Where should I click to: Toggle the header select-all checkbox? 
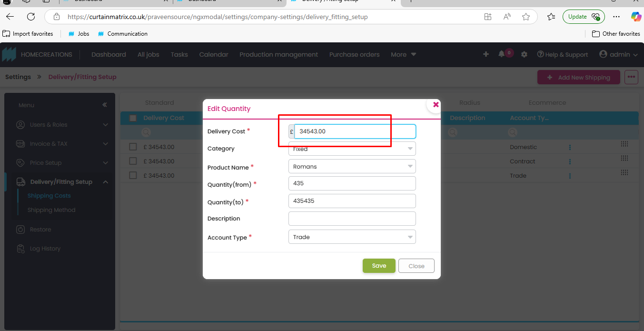pyautogui.click(x=133, y=118)
